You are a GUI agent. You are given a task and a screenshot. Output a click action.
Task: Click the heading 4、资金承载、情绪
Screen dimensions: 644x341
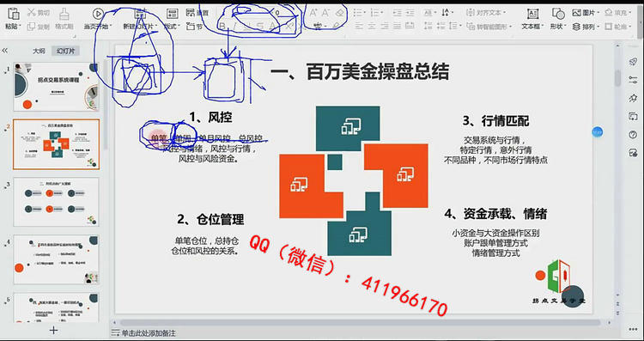pyautogui.click(x=495, y=214)
